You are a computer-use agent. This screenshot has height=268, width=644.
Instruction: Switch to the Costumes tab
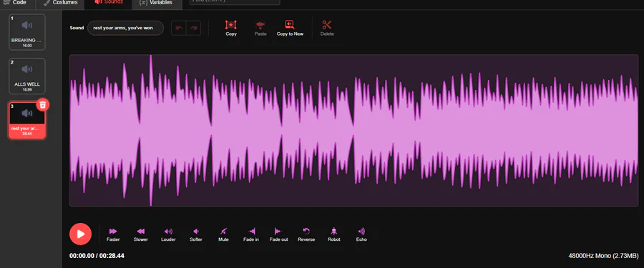click(x=60, y=3)
